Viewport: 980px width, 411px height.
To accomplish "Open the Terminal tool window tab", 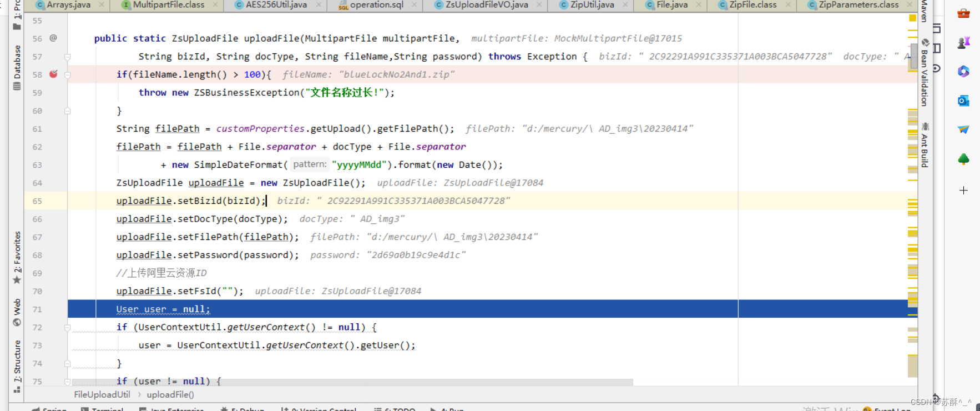I will click(x=102, y=409).
